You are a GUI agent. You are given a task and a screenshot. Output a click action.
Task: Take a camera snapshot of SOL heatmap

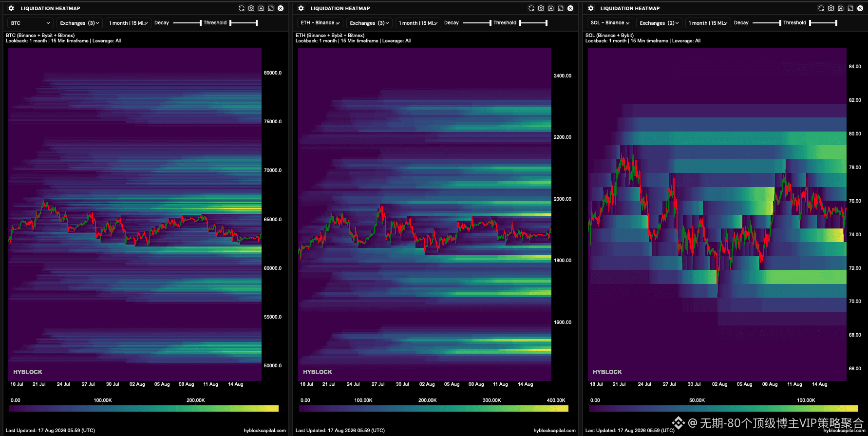tap(831, 8)
